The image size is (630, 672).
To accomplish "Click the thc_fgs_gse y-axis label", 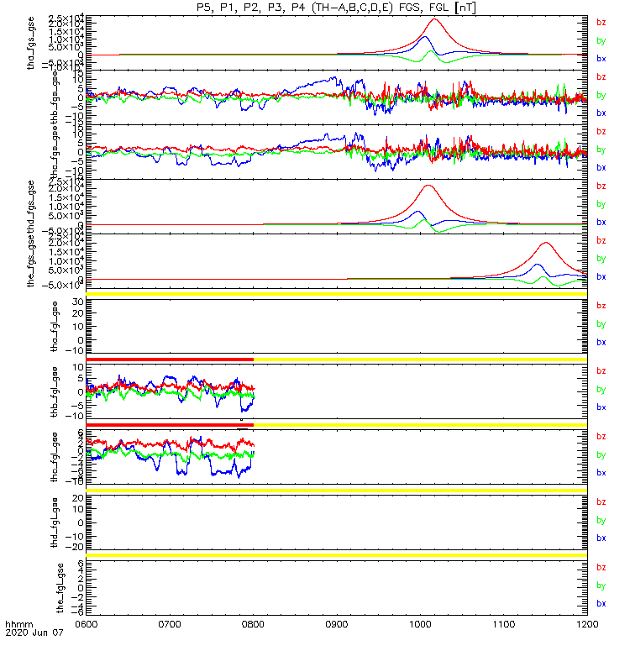I will [x=55, y=152].
